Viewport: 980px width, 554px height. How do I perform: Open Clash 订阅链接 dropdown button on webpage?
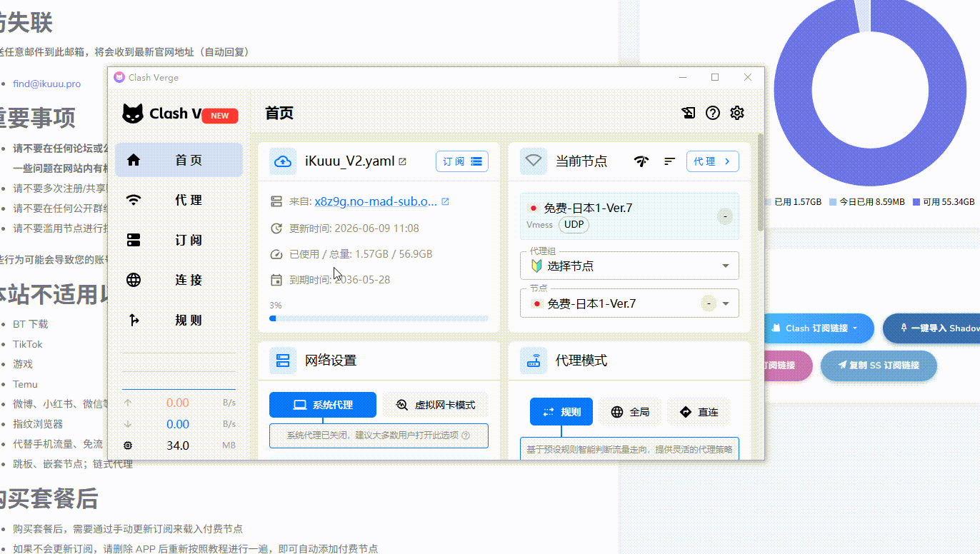click(819, 328)
